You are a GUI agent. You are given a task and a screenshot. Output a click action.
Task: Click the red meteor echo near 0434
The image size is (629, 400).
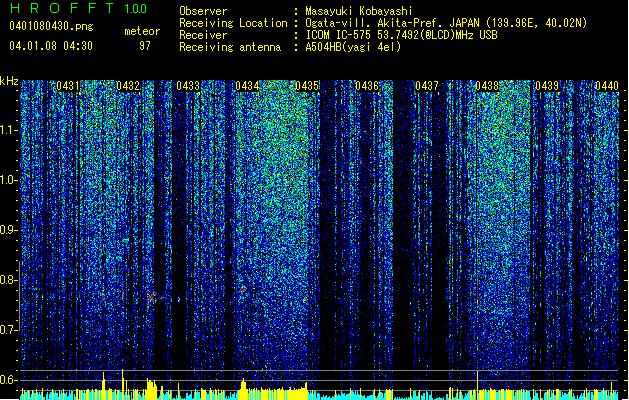point(243,288)
